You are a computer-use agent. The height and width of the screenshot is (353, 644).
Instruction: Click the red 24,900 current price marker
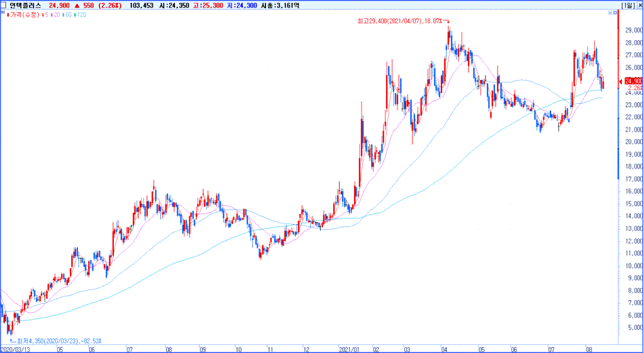tap(631, 81)
